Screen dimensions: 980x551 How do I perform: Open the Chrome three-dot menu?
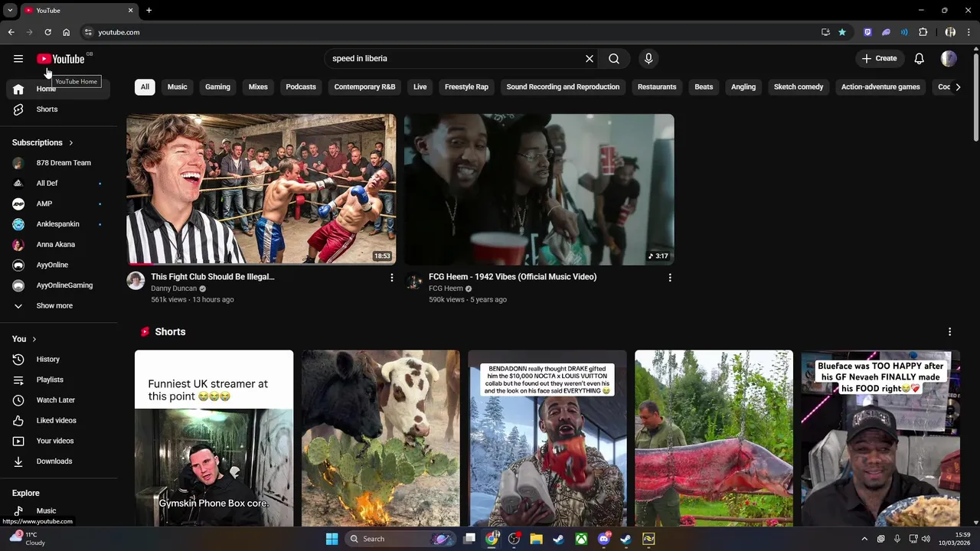pos(969,32)
